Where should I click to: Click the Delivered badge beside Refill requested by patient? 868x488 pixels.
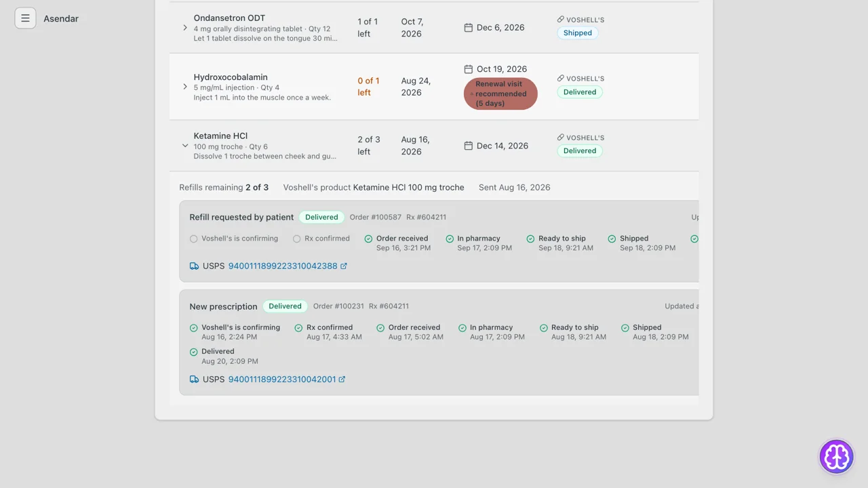tap(321, 218)
